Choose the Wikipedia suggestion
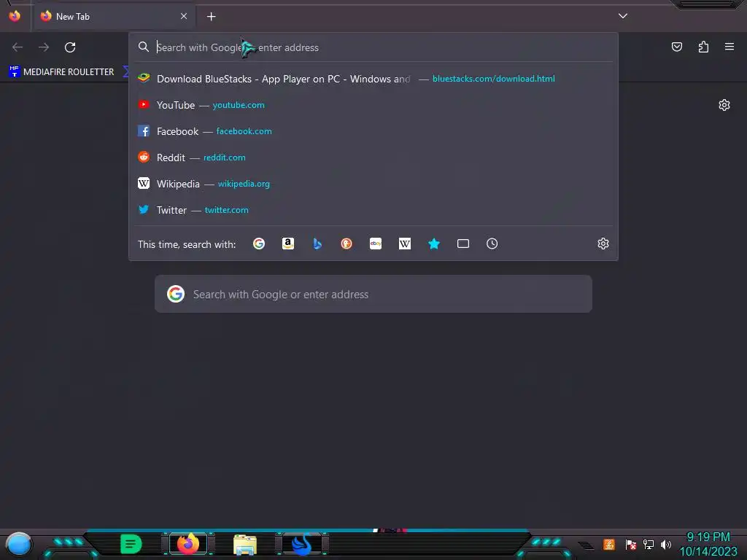Screen dimensions: 747x560 tap(373, 184)
